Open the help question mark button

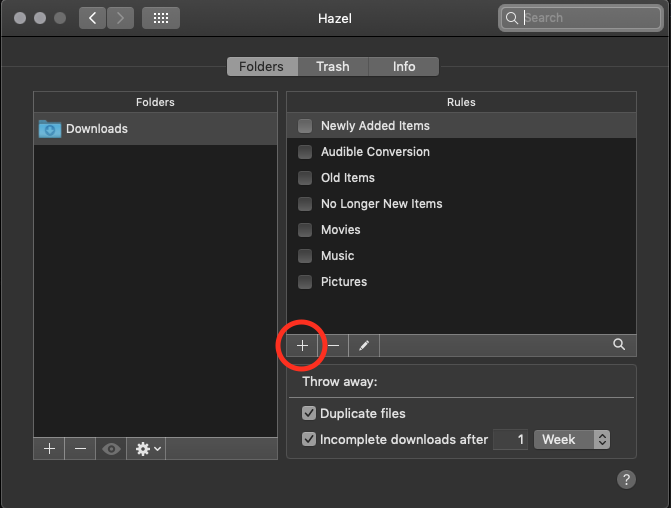pyautogui.click(x=627, y=480)
